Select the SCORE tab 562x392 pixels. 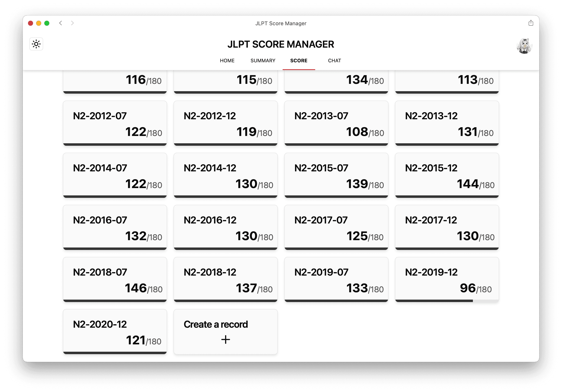298,60
